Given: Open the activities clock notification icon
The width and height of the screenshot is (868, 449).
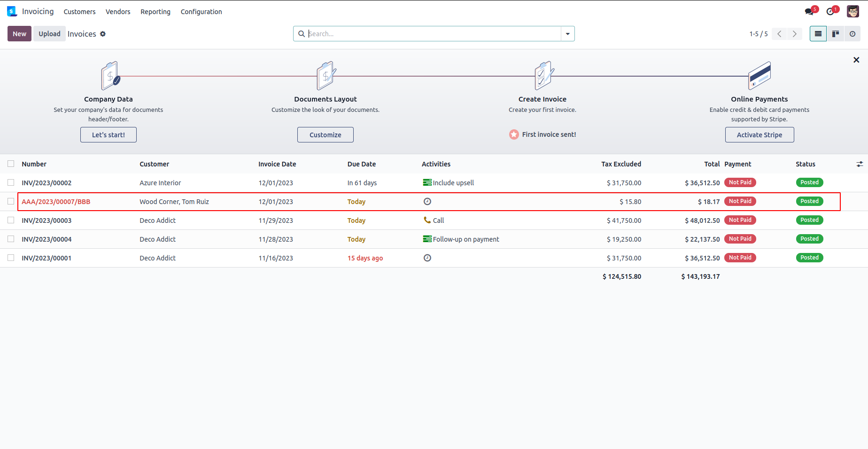Looking at the screenshot, I should click(x=830, y=12).
